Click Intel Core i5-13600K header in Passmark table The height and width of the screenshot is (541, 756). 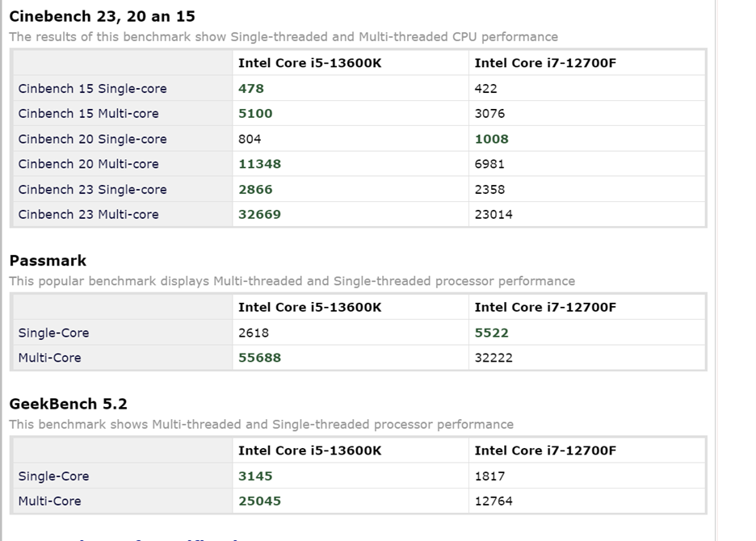point(309,308)
